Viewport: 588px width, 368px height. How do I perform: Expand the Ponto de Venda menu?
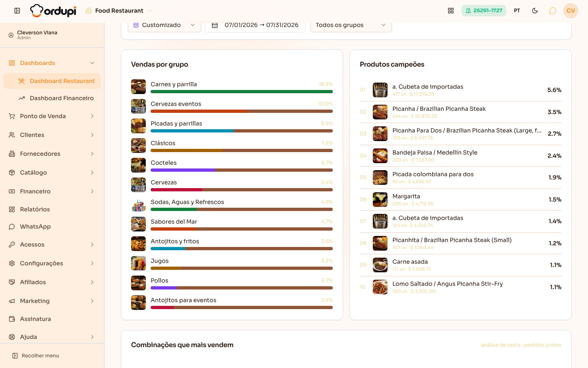pos(52,116)
